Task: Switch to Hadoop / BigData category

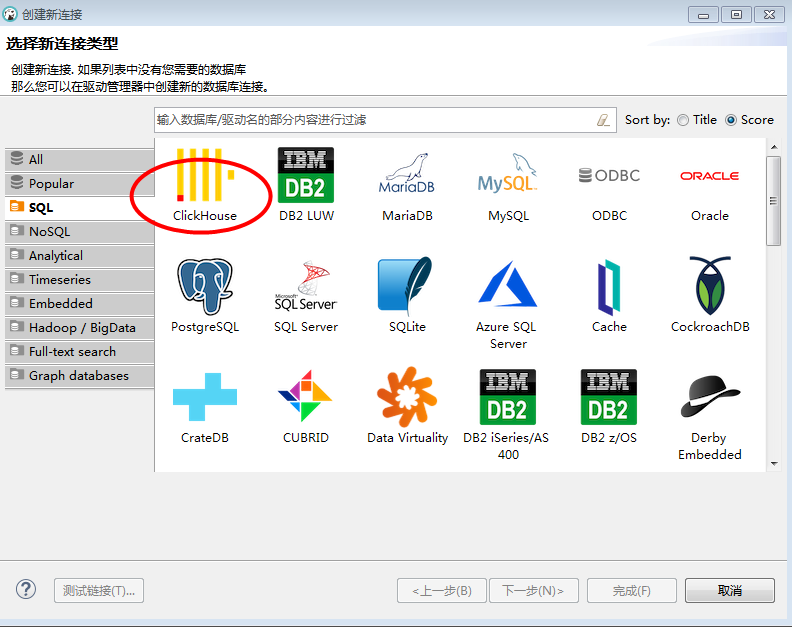Action: pyautogui.click(x=79, y=327)
